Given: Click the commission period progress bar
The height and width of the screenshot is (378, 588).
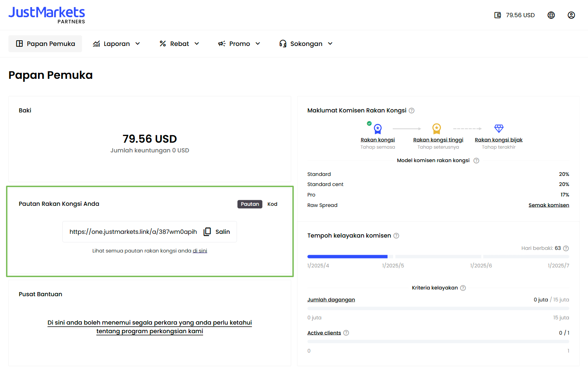Looking at the screenshot, I should coord(438,257).
